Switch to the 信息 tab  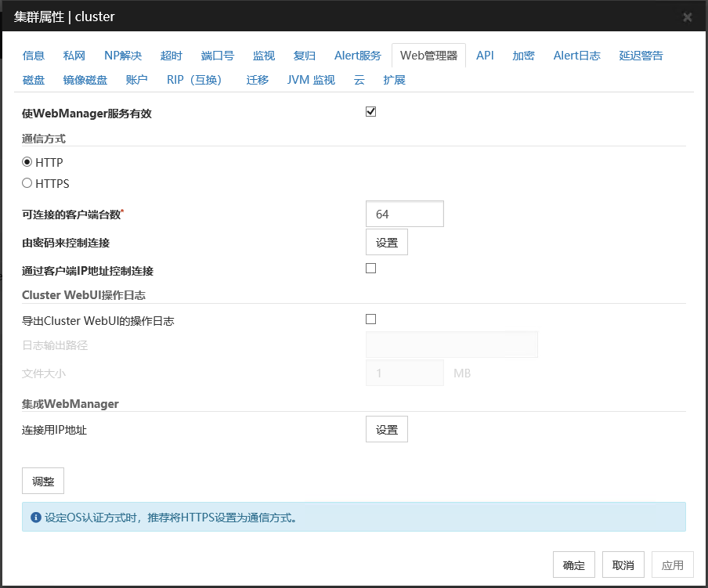point(34,56)
